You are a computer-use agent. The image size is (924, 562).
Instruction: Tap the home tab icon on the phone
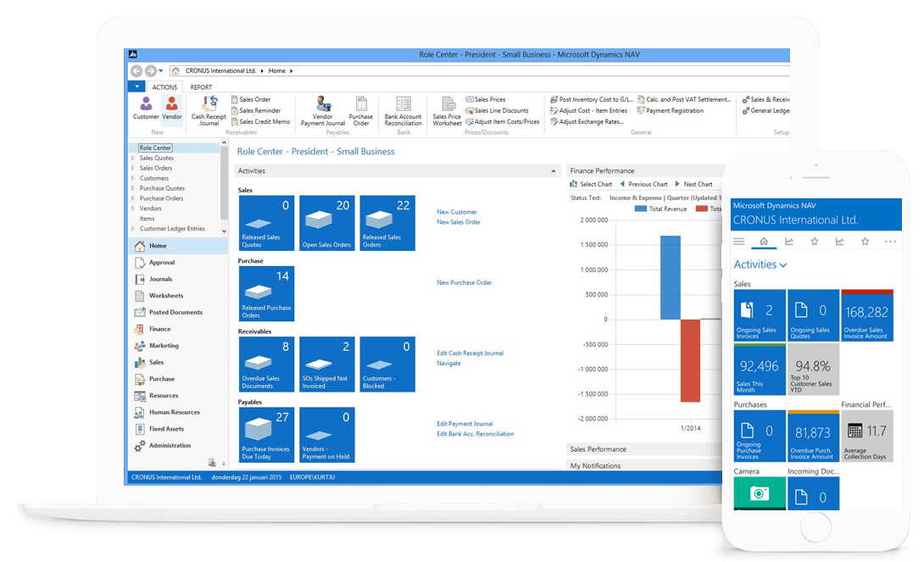click(764, 242)
